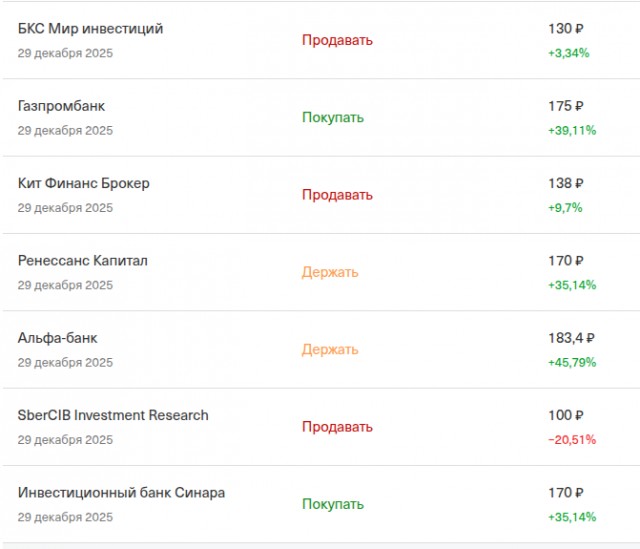Click date under БКС Мир инвестиций
The width and height of the screenshot is (640, 549).
pos(65,53)
